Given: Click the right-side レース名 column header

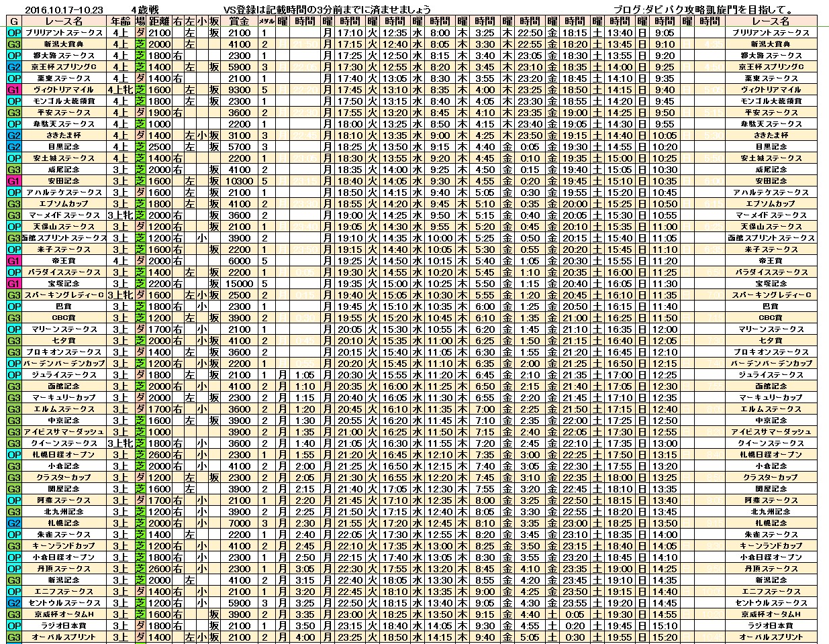Looking at the screenshot, I should (x=770, y=21).
